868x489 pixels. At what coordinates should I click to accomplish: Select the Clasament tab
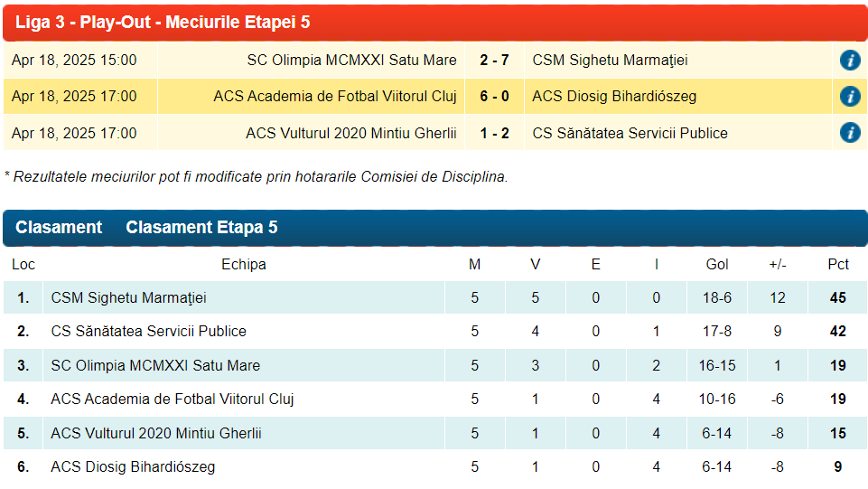(59, 228)
